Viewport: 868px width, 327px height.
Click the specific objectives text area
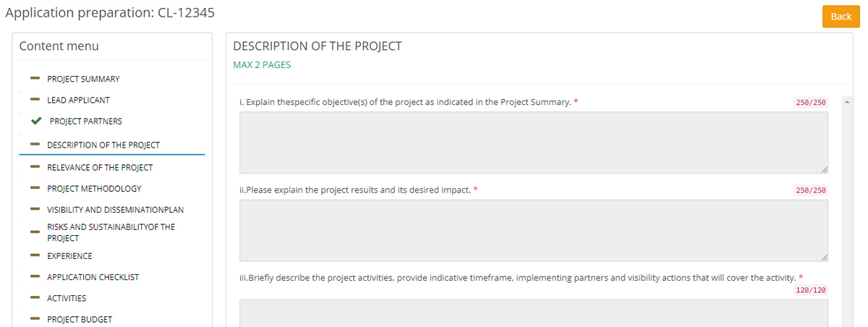click(x=533, y=143)
